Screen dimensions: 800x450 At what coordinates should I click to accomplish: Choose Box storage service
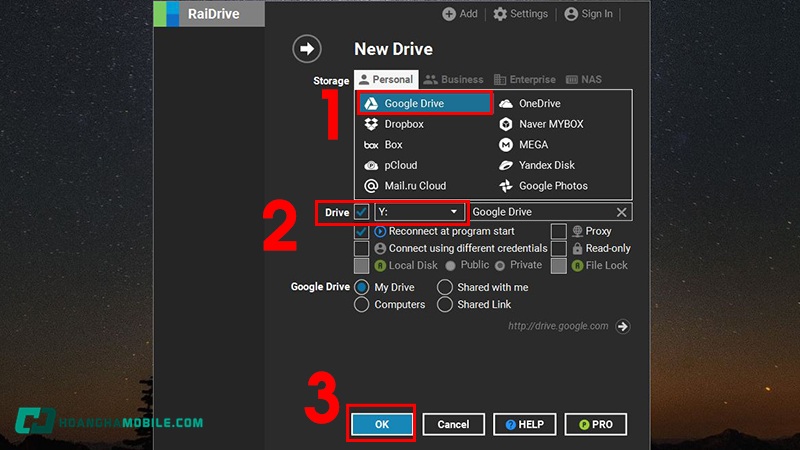coord(383,145)
